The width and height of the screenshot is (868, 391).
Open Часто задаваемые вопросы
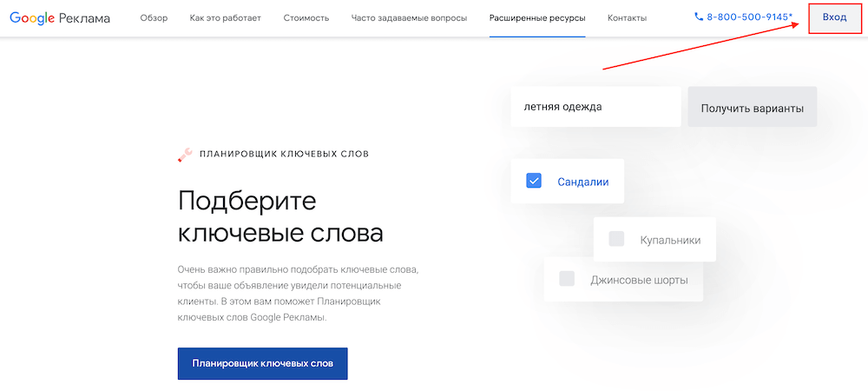click(409, 18)
